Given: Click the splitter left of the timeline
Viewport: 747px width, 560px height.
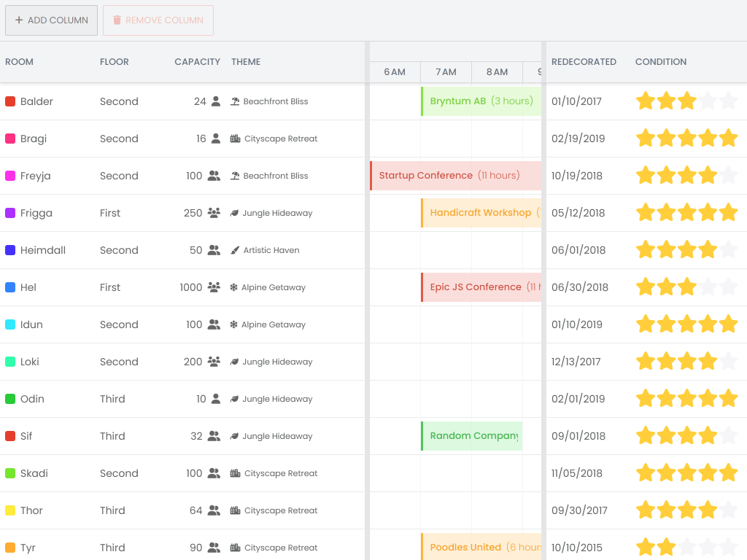Looking at the screenshot, I should tap(368, 301).
